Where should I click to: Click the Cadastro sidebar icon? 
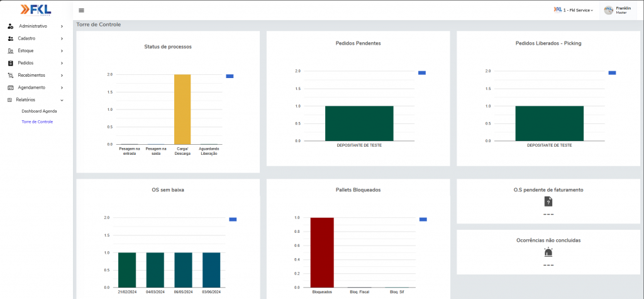11,38
